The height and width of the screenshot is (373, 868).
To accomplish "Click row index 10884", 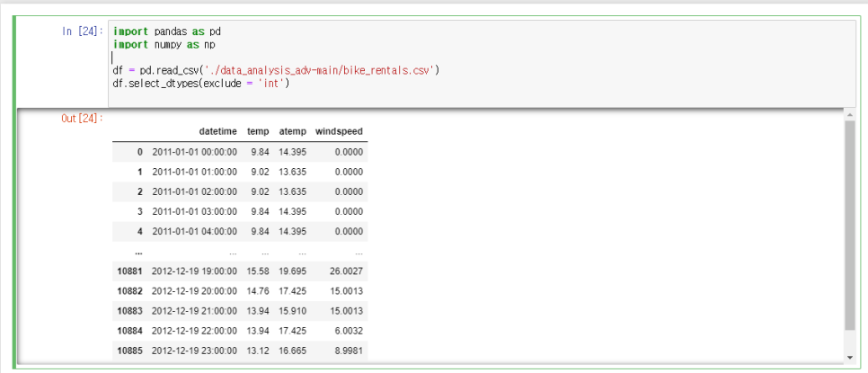I will coord(129,331).
